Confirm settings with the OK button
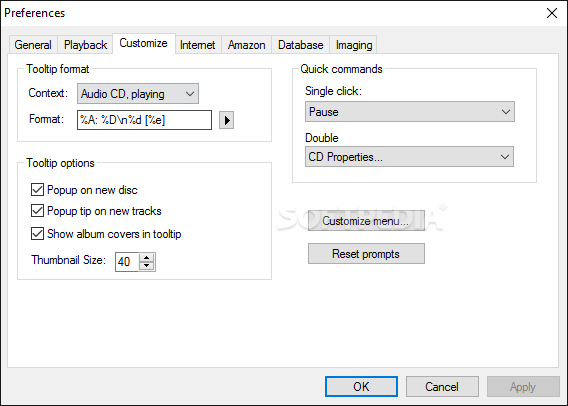Image resolution: width=568 pixels, height=406 pixels. [361, 386]
